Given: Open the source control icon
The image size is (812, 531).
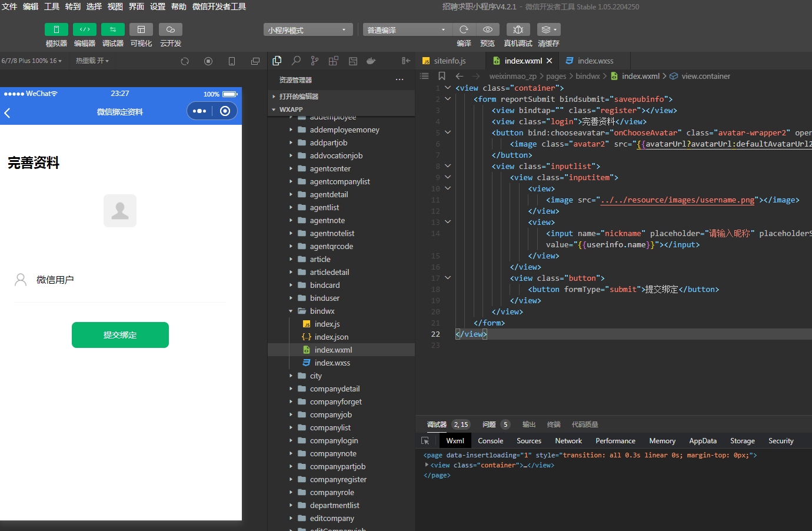Looking at the screenshot, I should (x=315, y=61).
